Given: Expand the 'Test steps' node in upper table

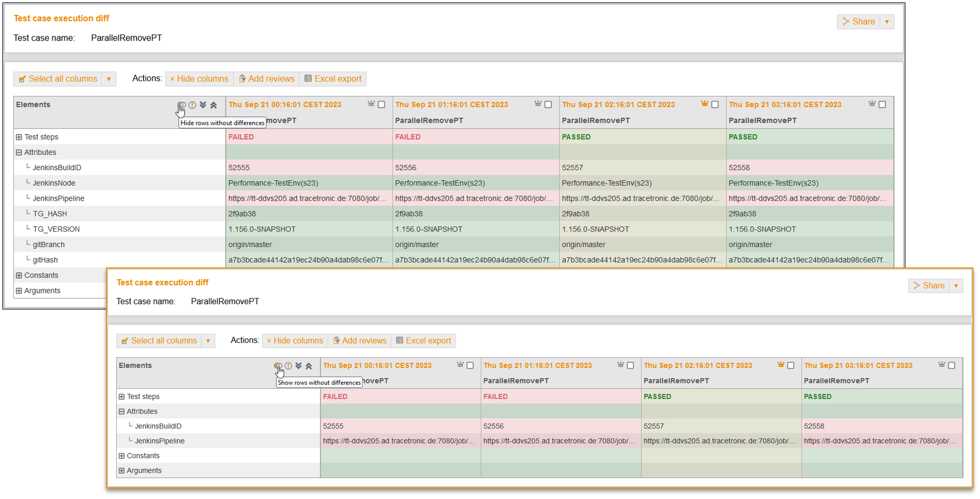Looking at the screenshot, I should point(19,137).
